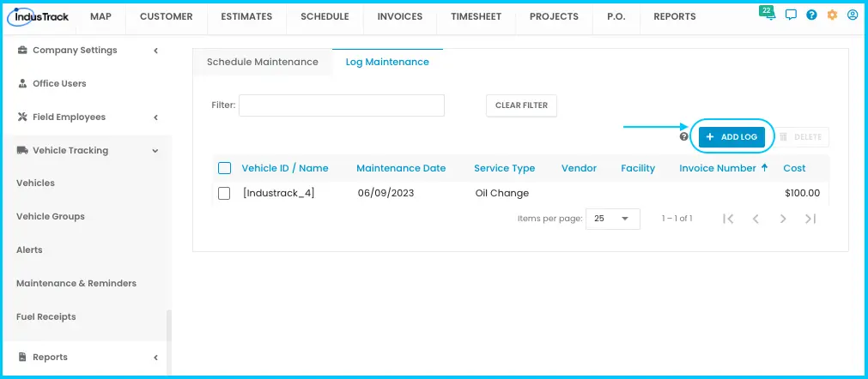This screenshot has width=868, height=379.
Task: Go to the next page of results
Action: point(783,219)
